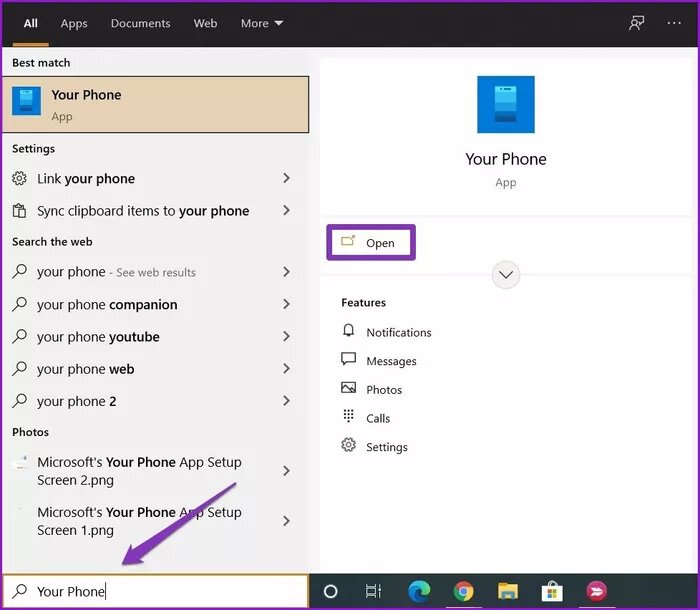This screenshot has height=610, width=700.
Task: Click into the Your Phone search box
Action: coord(155,591)
